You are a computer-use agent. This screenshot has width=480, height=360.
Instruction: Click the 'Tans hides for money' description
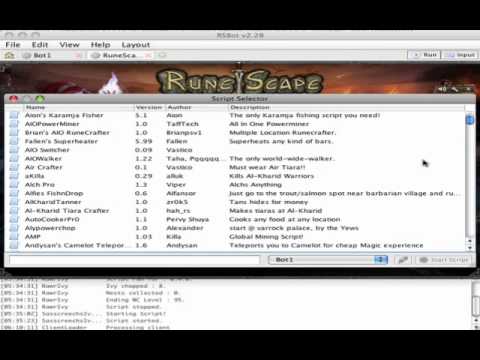268,202
